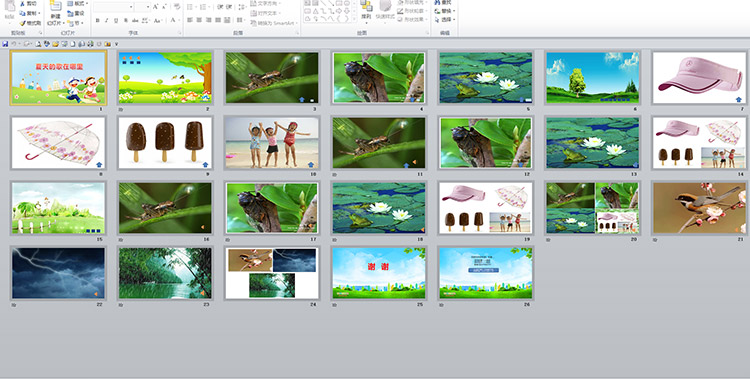
Task: Select slide 9 chocolate popsicles thumbnail
Action: [165, 143]
